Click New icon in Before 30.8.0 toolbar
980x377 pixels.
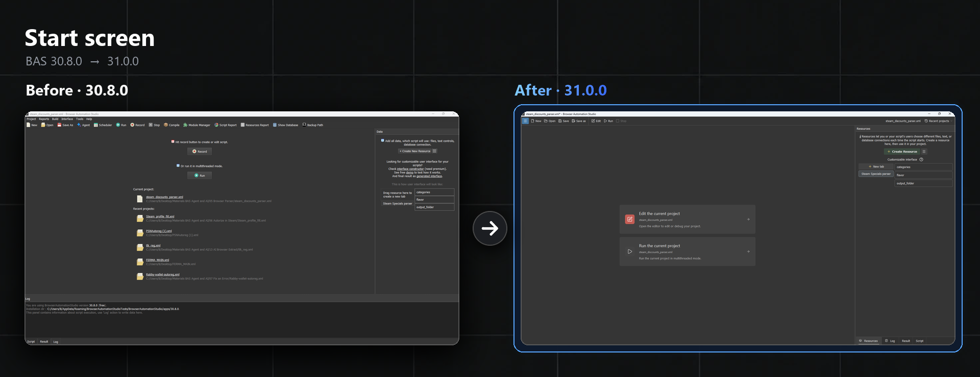29,125
